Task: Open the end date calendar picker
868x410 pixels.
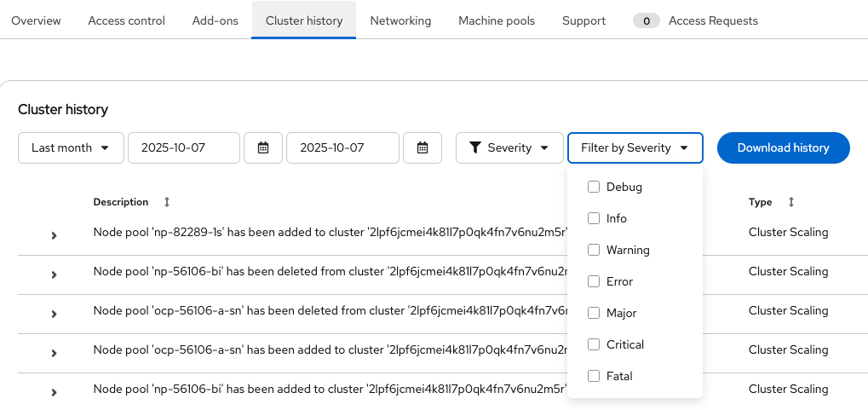Action: coord(422,147)
